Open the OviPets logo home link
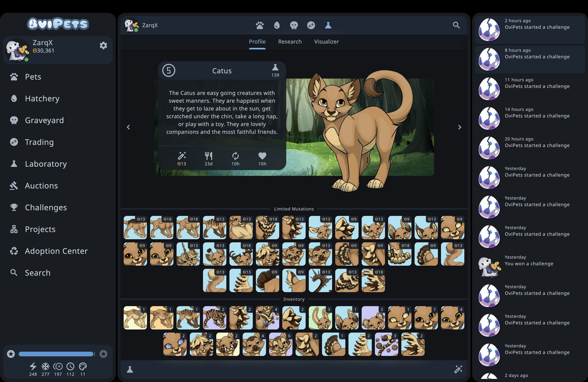588x382 pixels. (58, 24)
